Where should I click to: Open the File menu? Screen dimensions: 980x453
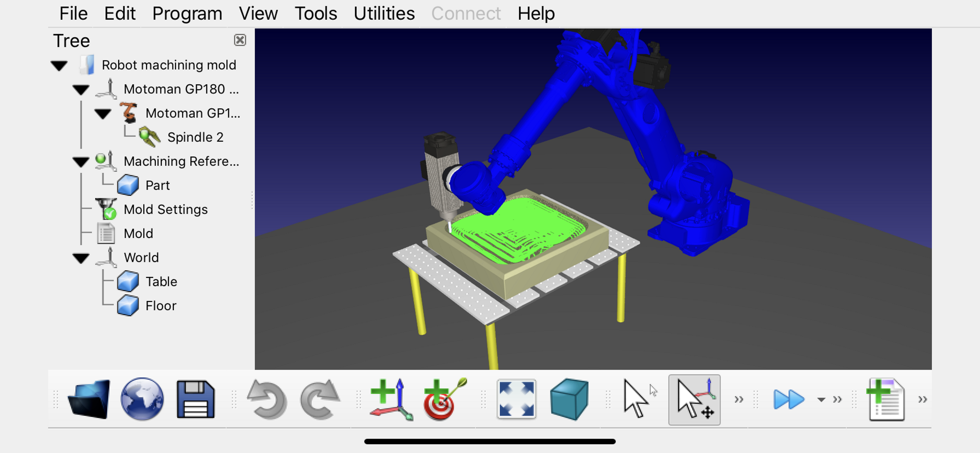(73, 14)
